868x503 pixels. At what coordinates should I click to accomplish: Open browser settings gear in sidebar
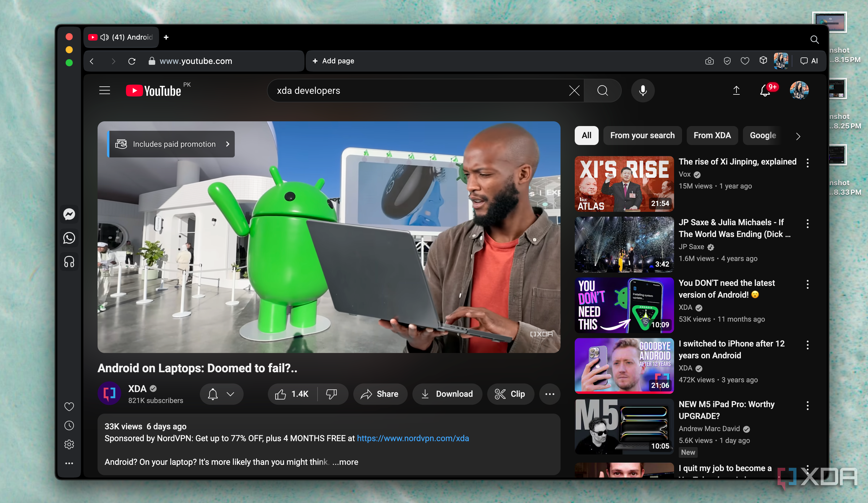(x=69, y=444)
